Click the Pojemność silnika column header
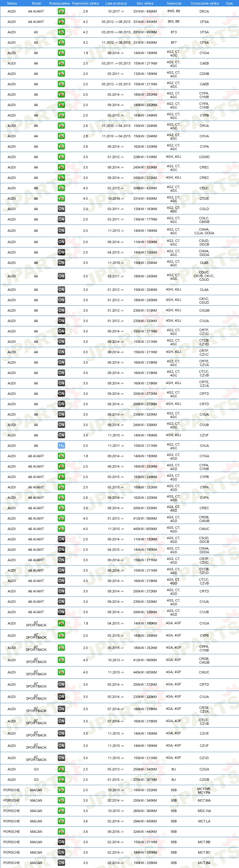Viewport: 239px width, 868px height. [x=85, y=3]
